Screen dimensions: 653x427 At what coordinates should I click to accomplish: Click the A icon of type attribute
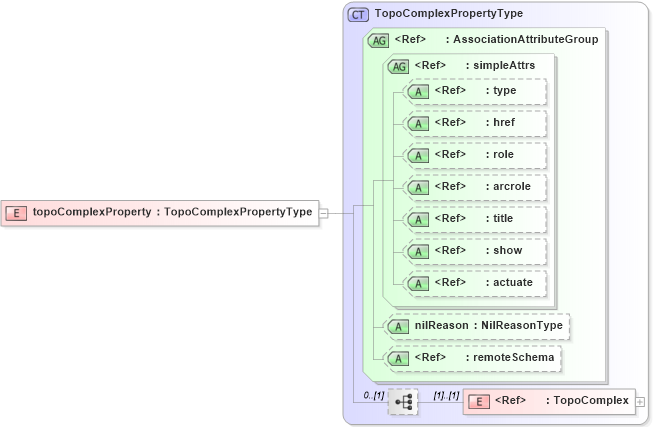click(418, 92)
